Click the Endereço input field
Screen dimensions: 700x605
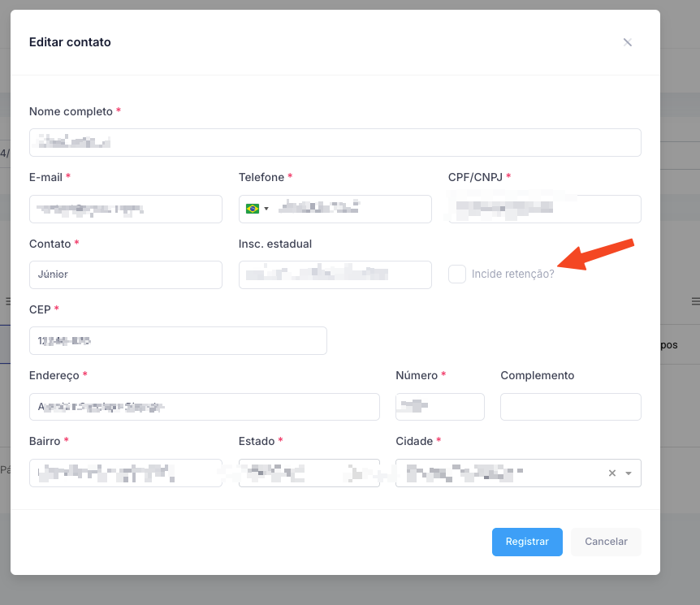(205, 407)
